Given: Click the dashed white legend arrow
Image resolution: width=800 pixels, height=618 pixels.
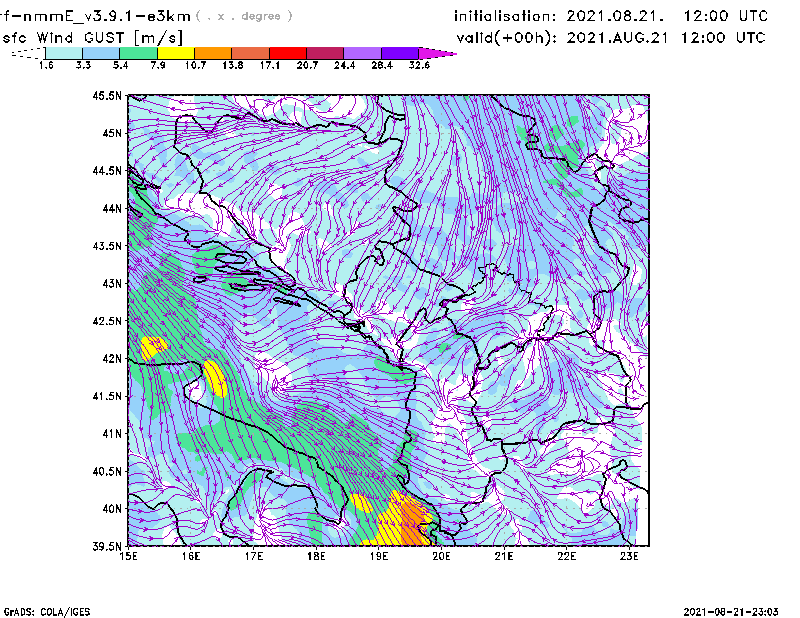Looking at the screenshot, I should pyautogui.click(x=28, y=53).
